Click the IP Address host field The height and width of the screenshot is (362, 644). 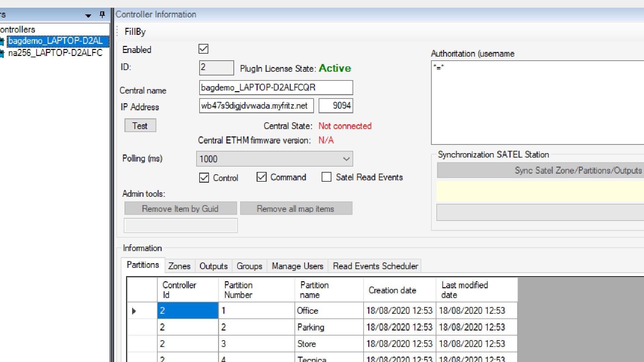pyautogui.click(x=257, y=106)
